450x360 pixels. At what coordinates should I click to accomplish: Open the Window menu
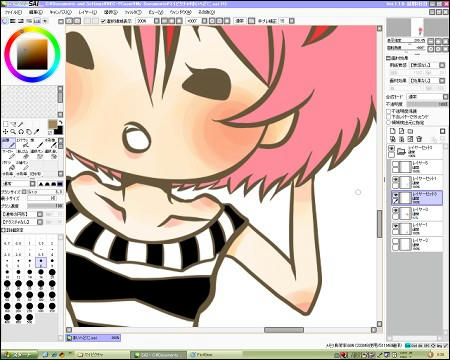pyautogui.click(x=180, y=12)
